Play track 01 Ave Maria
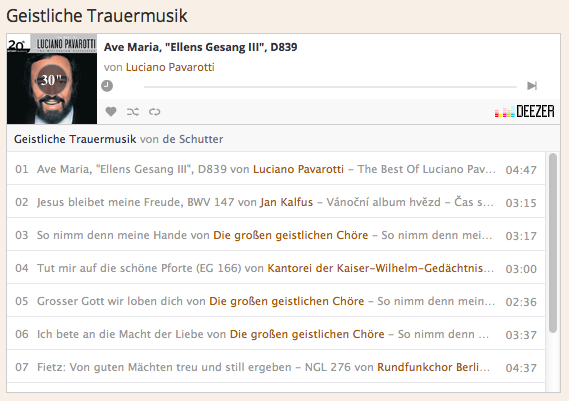 tap(276, 169)
